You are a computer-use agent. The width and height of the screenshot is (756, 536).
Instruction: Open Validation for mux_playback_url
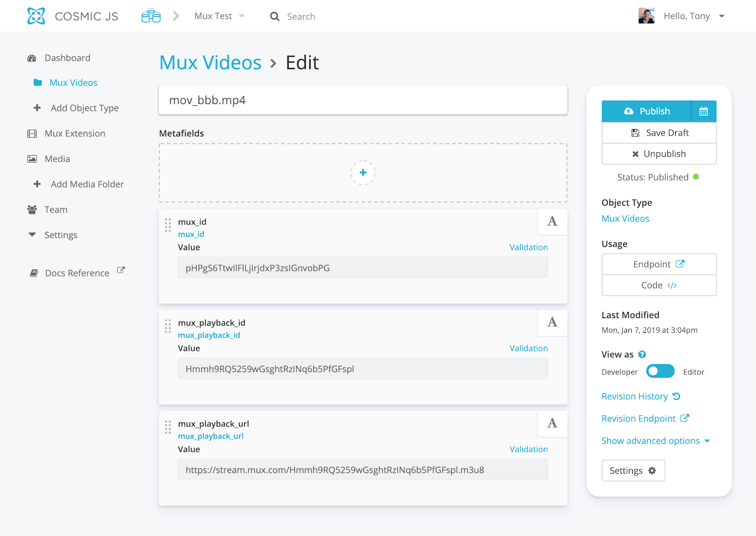pos(529,449)
